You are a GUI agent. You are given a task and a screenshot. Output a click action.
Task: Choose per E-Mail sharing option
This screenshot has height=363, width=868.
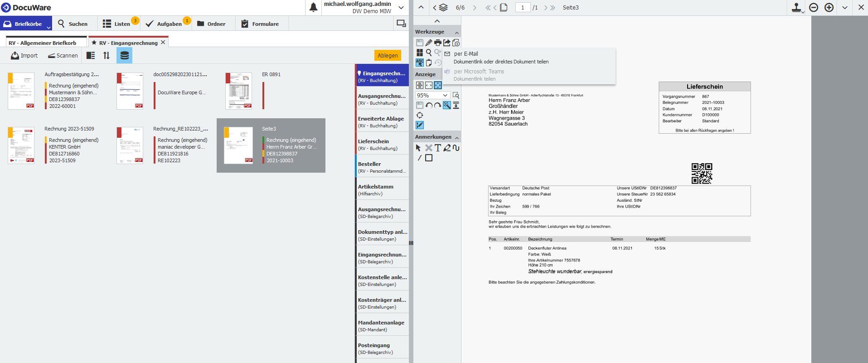(x=466, y=53)
